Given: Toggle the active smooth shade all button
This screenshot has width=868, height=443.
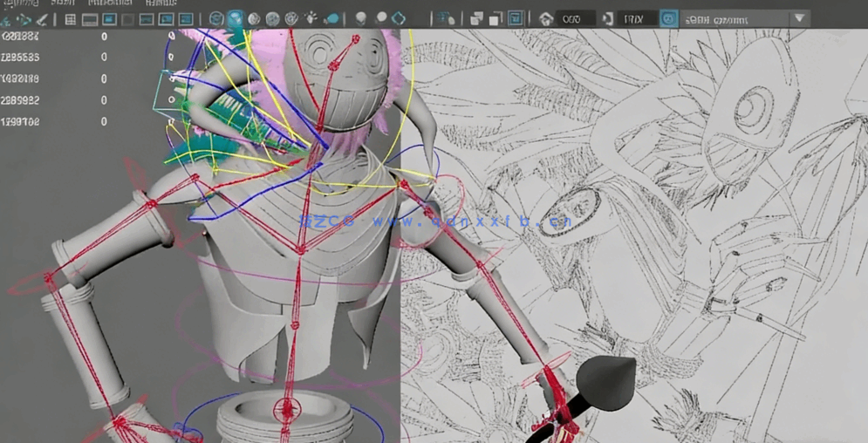Looking at the screenshot, I should pos(236,19).
